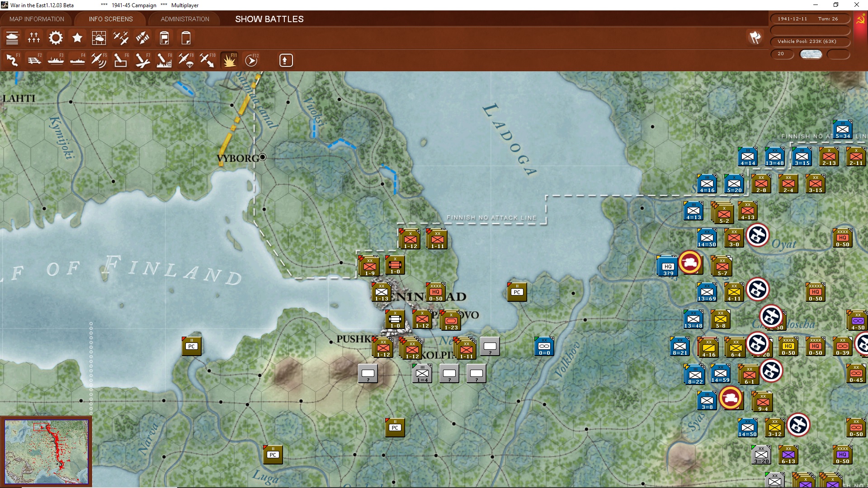Click the Vyborg city marker
The width and height of the screenshot is (868, 488).
point(263,157)
